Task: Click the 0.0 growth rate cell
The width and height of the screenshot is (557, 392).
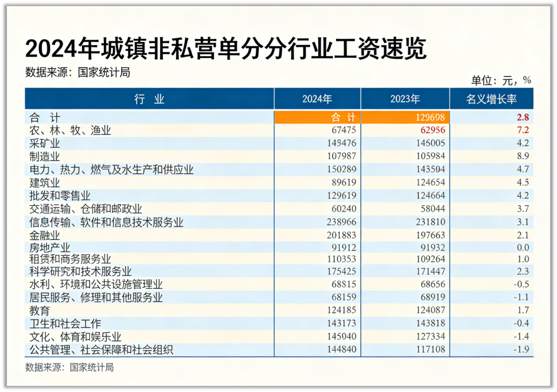Action: click(522, 248)
